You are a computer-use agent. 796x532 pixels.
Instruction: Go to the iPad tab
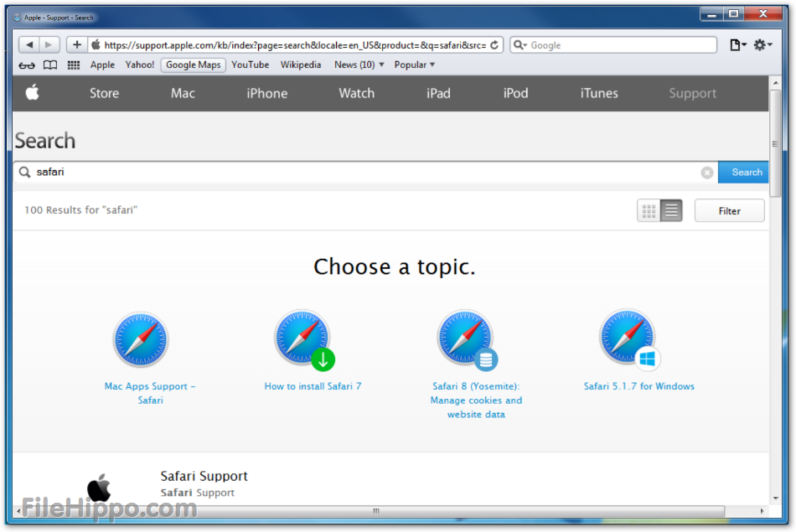coord(438,93)
